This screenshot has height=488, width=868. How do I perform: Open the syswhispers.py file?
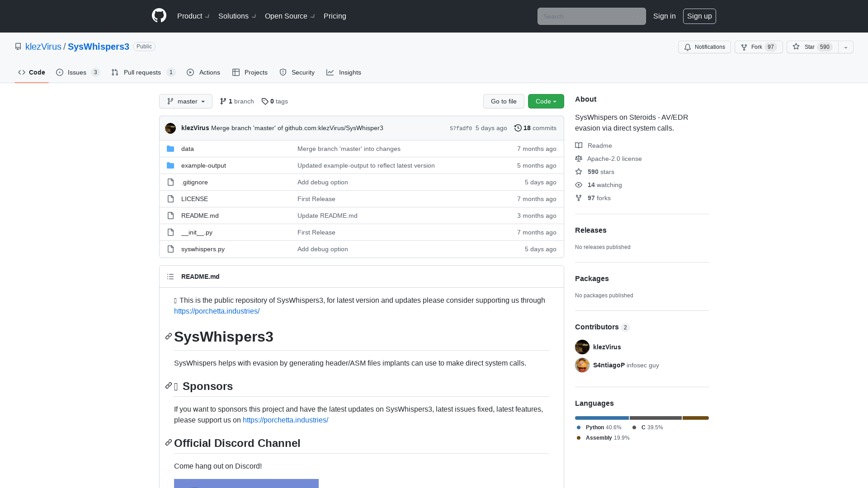point(203,249)
